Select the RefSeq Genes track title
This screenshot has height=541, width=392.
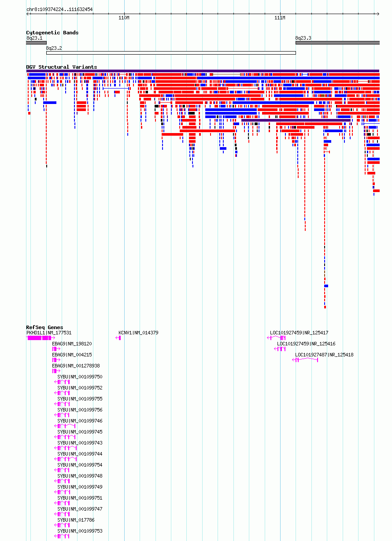coord(44,327)
